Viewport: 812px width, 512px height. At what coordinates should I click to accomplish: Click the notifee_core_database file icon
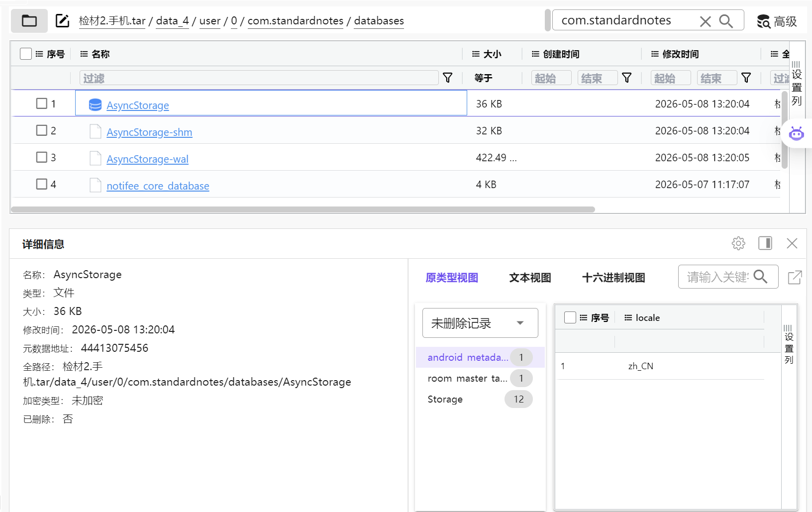click(95, 185)
